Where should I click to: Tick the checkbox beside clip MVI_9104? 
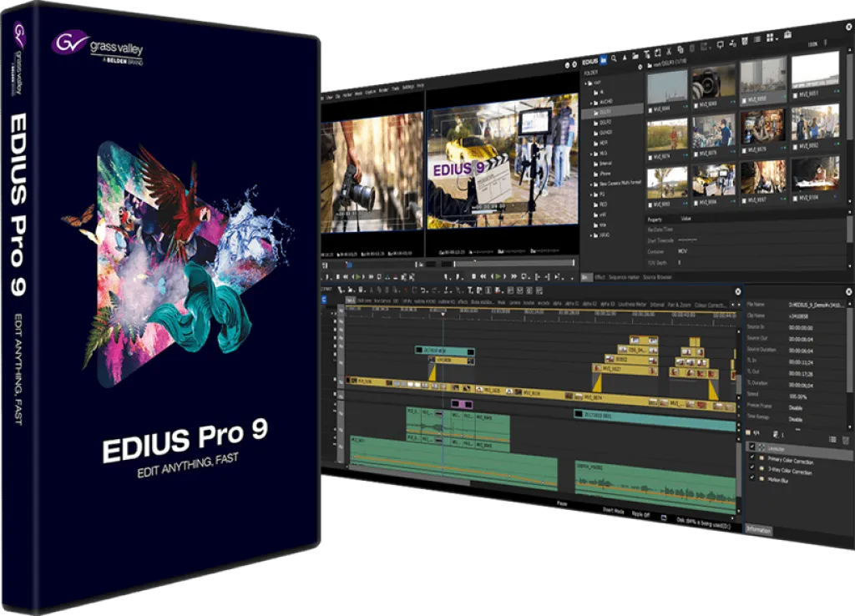pos(796,198)
